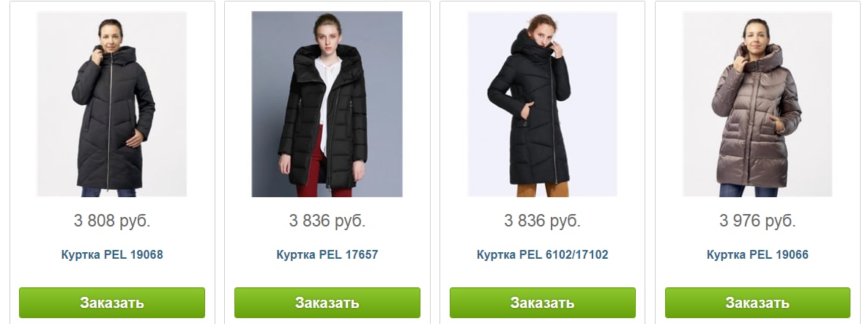The height and width of the screenshot is (324, 868).
Task: Open the Куртка PEL 6102/17102 link
Action: 543,255
